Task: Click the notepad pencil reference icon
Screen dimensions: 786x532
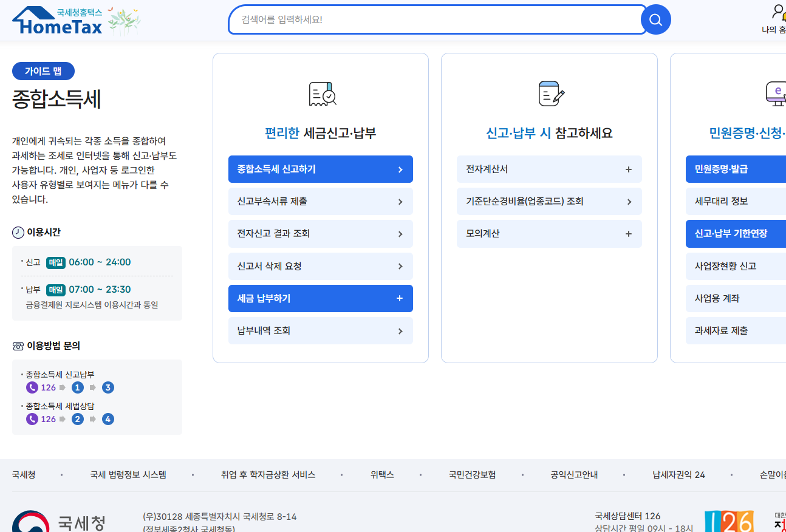Action: pyautogui.click(x=551, y=94)
